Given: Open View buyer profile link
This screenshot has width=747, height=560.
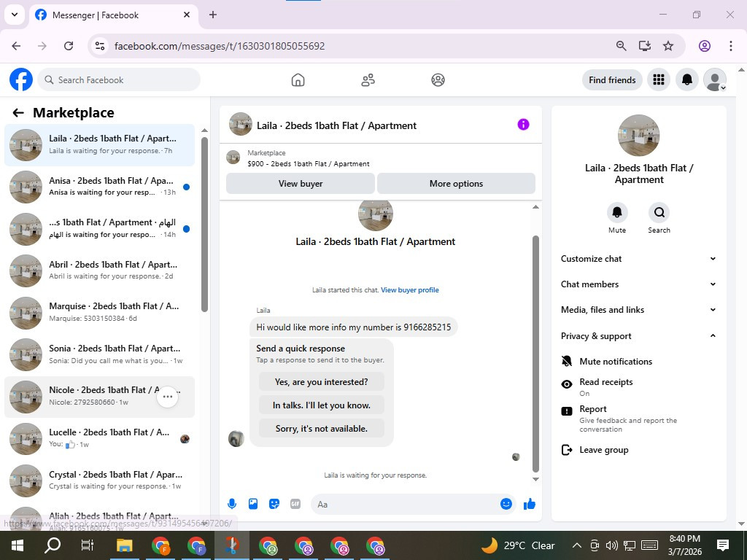Looking at the screenshot, I should 410,290.
